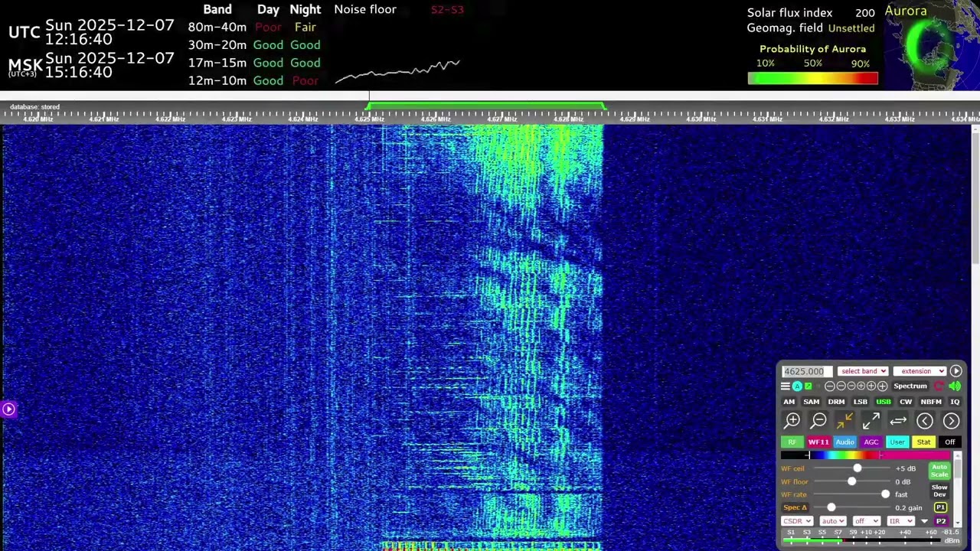This screenshot has height=551, width=980.
Task: Click the P2 preset button
Action: tap(941, 521)
